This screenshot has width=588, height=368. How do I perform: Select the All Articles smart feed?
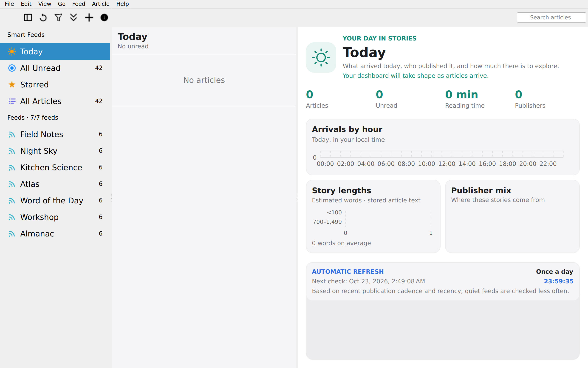coord(55,101)
